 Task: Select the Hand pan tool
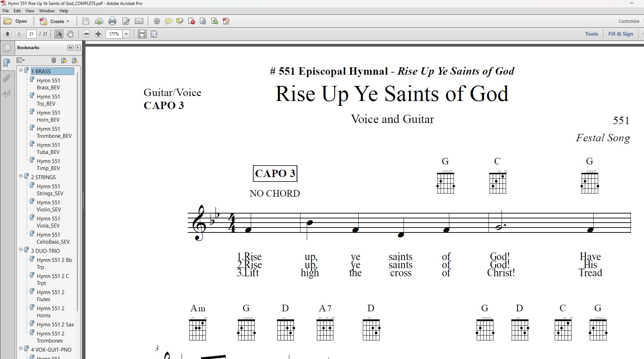[x=70, y=34]
